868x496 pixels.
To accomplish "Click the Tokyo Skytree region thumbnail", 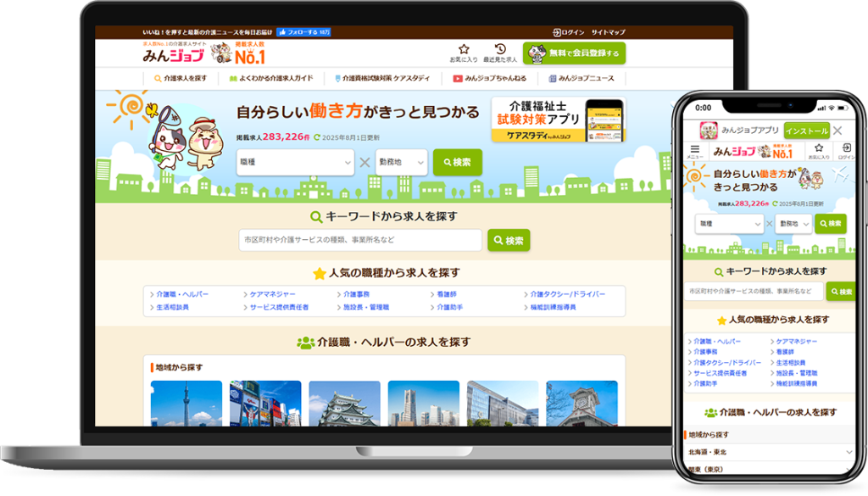I will tap(186, 404).
